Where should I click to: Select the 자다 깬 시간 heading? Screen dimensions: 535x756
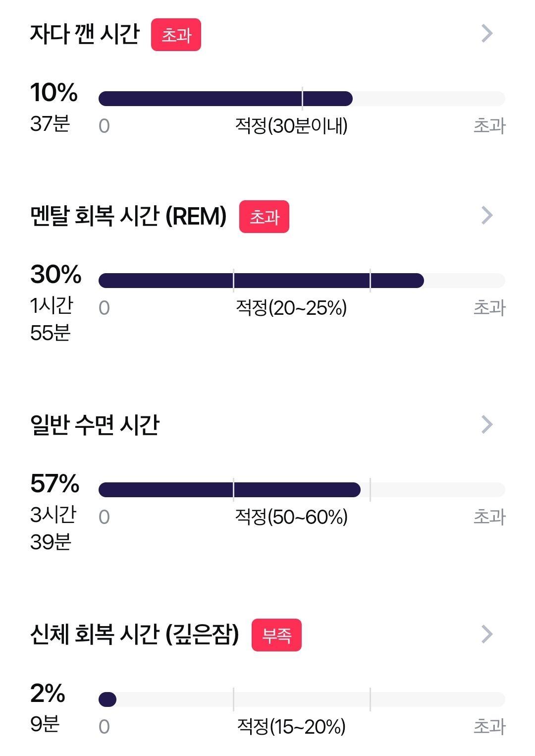[85, 34]
